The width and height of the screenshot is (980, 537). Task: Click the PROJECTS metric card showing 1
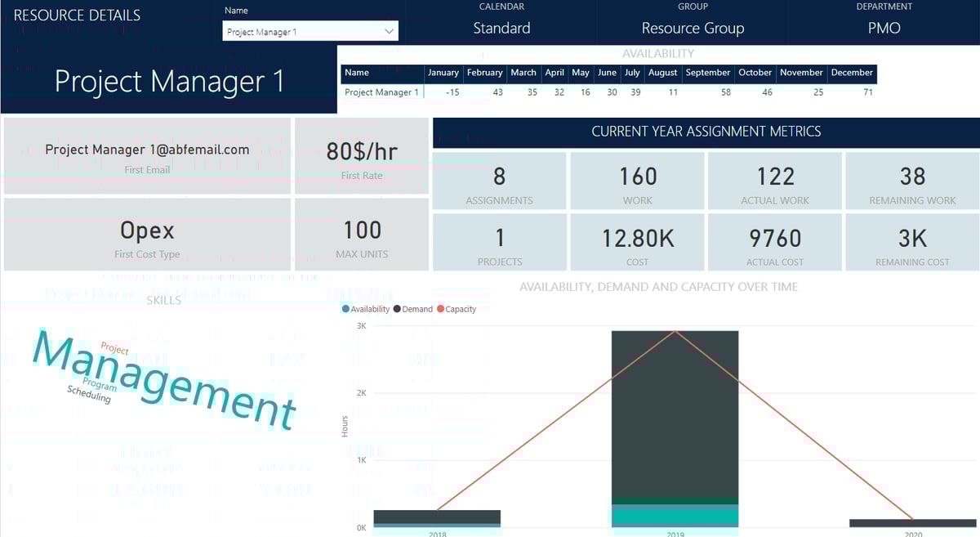(x=499, y=242)
